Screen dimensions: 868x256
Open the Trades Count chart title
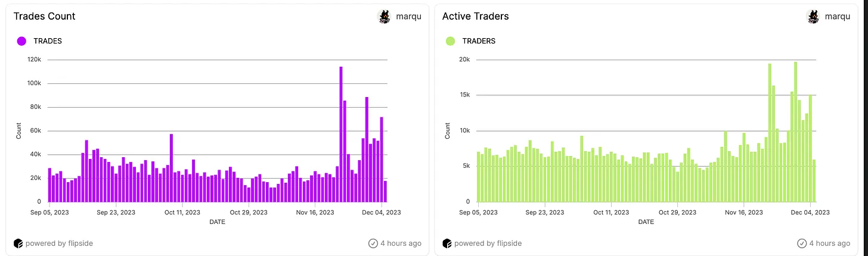45,17
